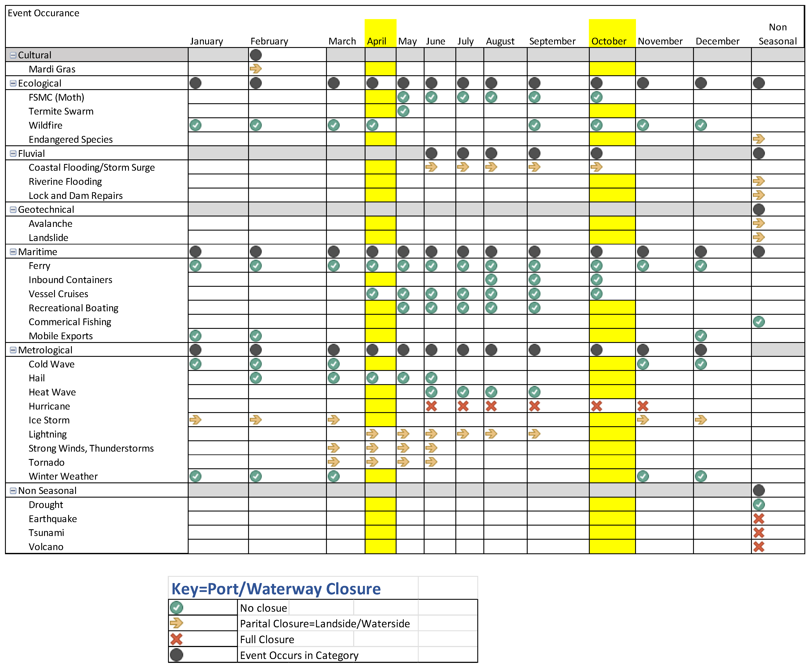Collapse the Maritime category group
This screenshot has width=812, height=667.
12,251
